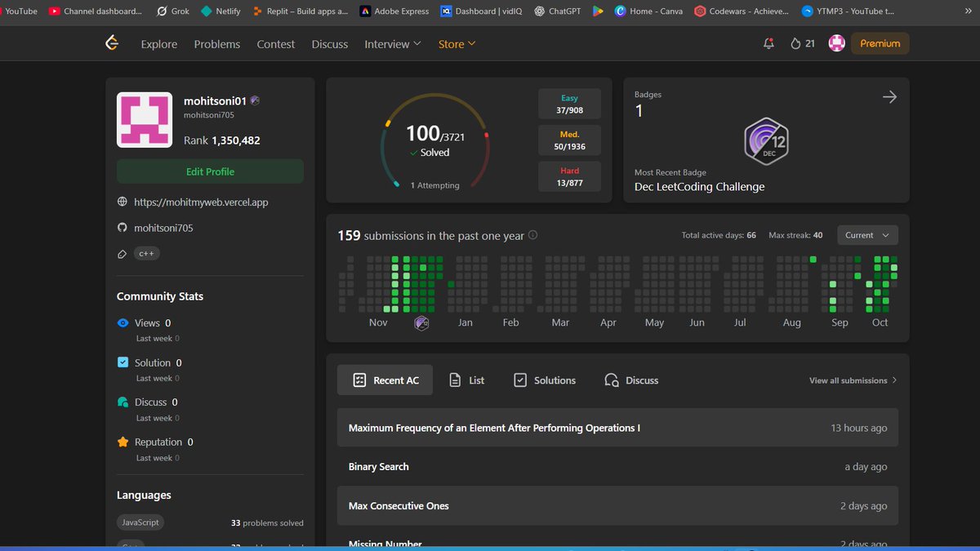This screenshot has width=980, height=551.
Task: Click the Edit Profile button
Action: (x=210, y=171)
